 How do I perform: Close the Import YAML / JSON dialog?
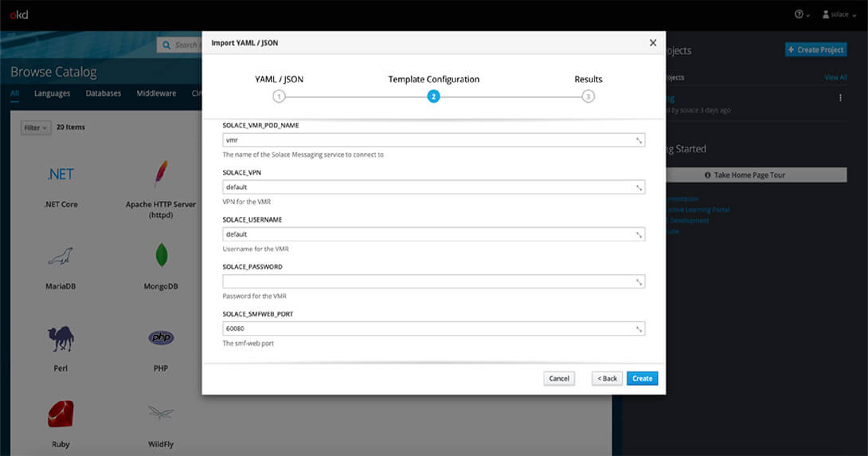pos(653,43)
